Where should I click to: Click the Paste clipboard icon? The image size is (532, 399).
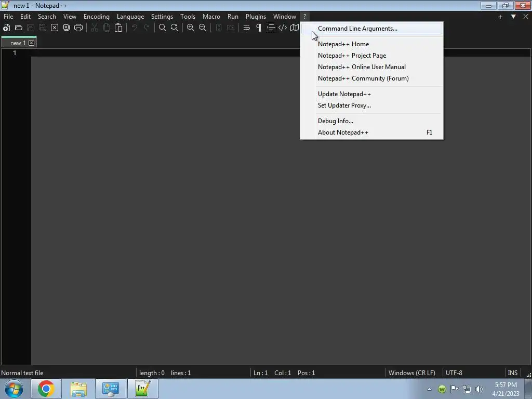point(118,28)
